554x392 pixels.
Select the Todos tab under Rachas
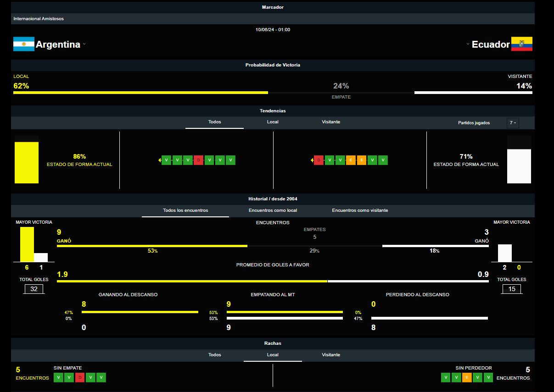coord(214,355)
